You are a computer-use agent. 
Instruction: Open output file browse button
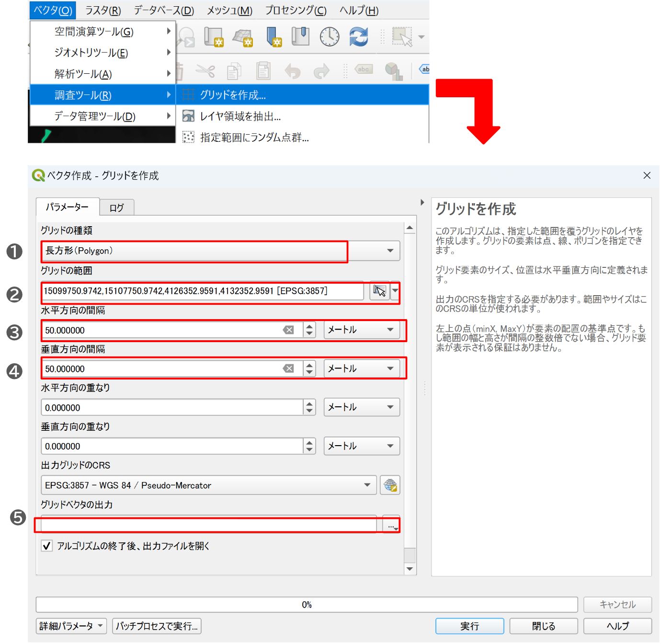coord(391,526)
